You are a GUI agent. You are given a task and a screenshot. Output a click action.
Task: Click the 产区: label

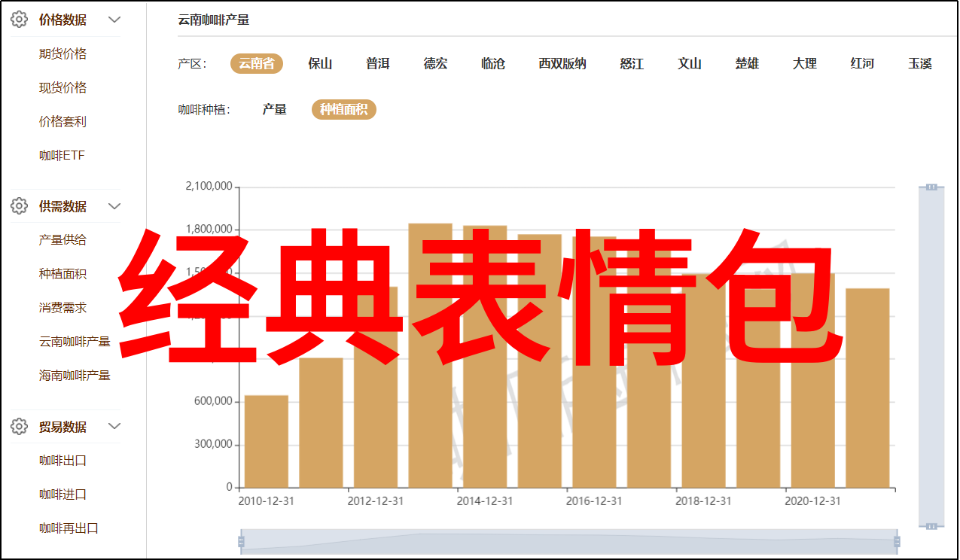[192, 64]
